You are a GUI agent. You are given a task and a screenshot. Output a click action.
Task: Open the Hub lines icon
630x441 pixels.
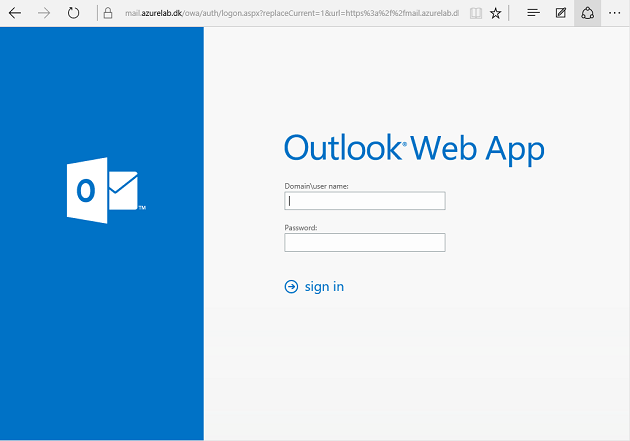click(x=533, y=13)
